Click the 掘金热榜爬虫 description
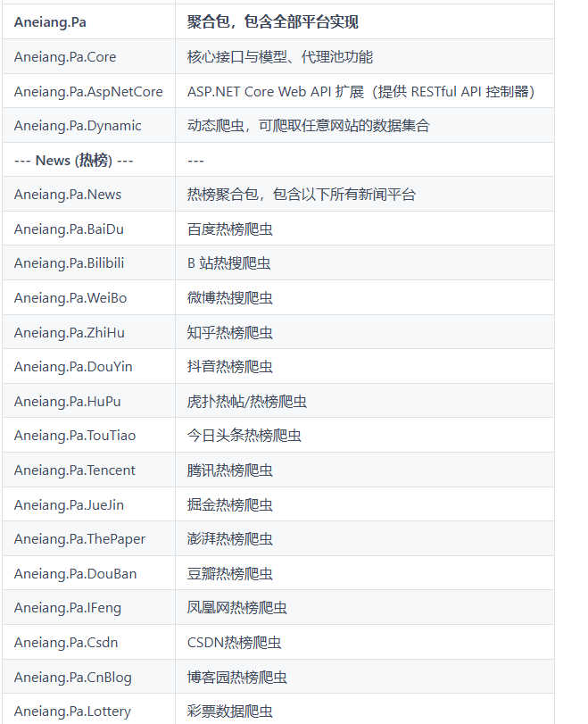Viewport: 588px width, 724px height. (230, 504)
